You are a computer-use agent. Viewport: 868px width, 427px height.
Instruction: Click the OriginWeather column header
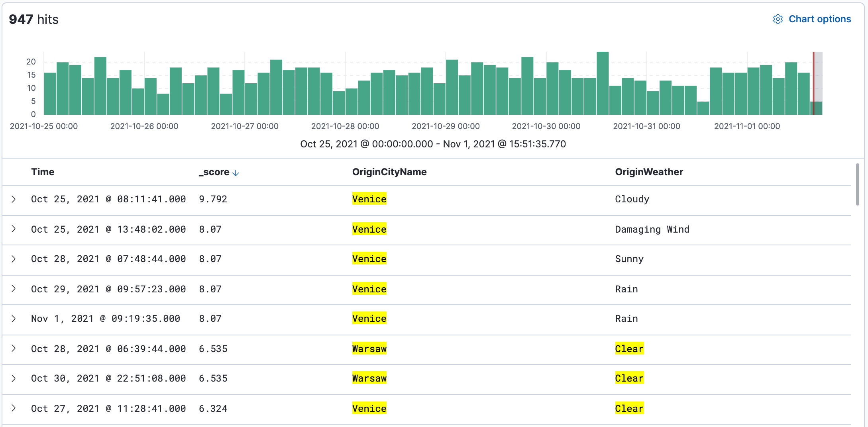[649, 172]
